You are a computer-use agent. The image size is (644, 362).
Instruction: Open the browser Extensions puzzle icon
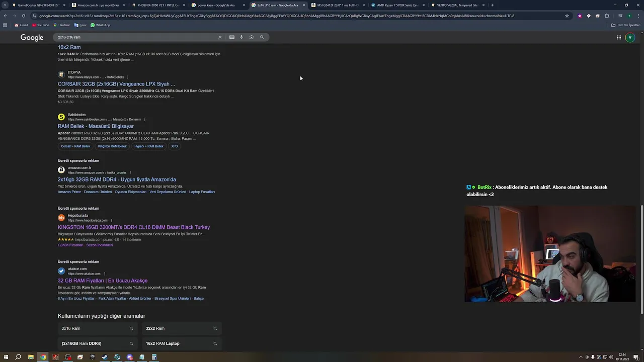pos(607,16)
